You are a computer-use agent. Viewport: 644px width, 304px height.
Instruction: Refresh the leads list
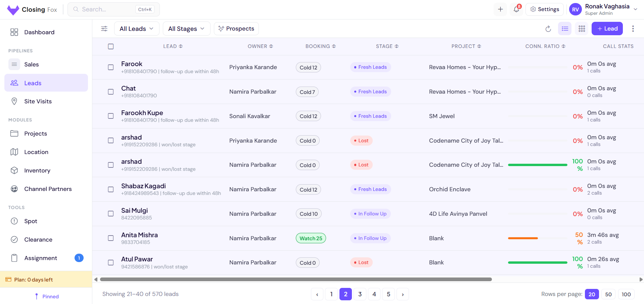(x=548, y=29)
